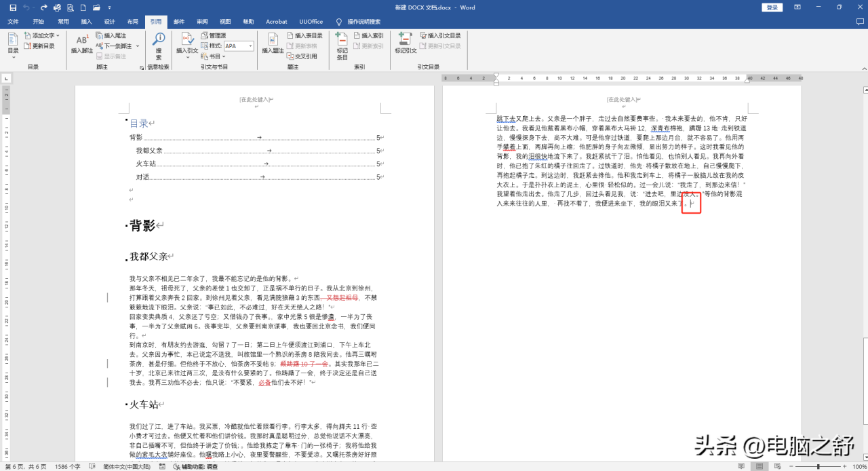Click the 火车站 heading in the document body
The width and height of the screenshot is (868, 471).
click(144, 404)
